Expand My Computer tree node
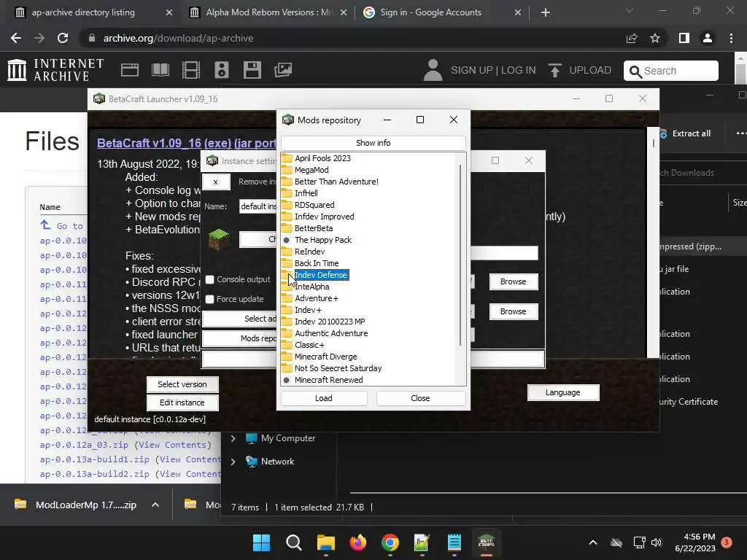Image resolution: width=747 pixels, height=560 pixels. click(x=233, y=438)
